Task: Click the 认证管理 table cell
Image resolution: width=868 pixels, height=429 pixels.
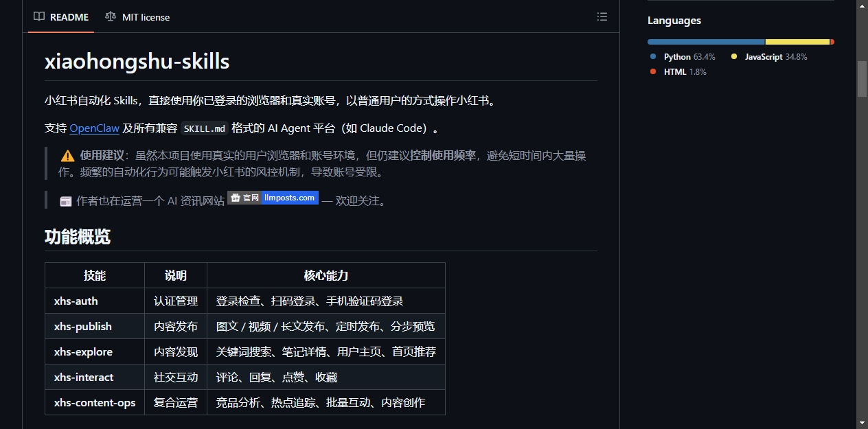Action: [x=176, y=301]
